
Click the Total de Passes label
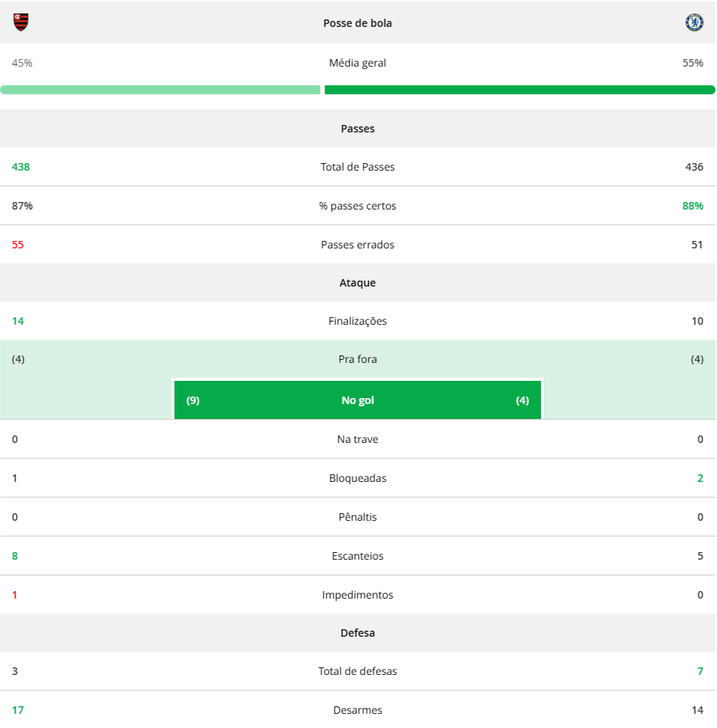point(358,167)
